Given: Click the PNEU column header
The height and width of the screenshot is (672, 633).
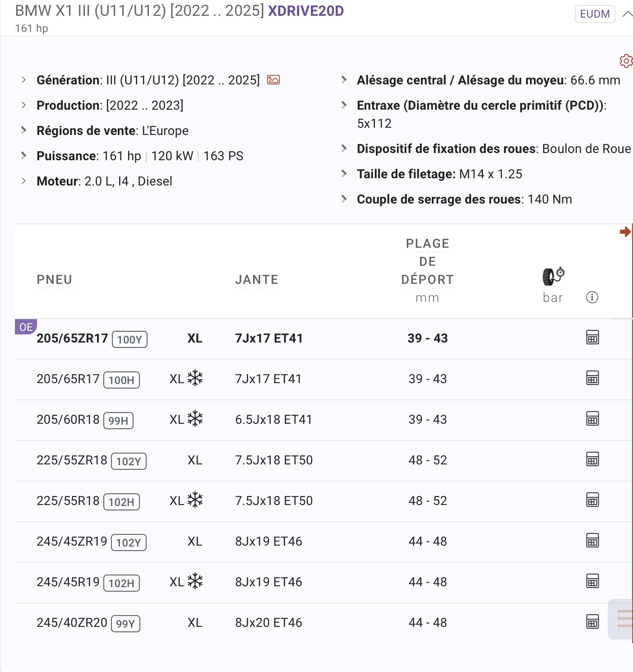Looking at the screenshot, I should coord(54,280).
